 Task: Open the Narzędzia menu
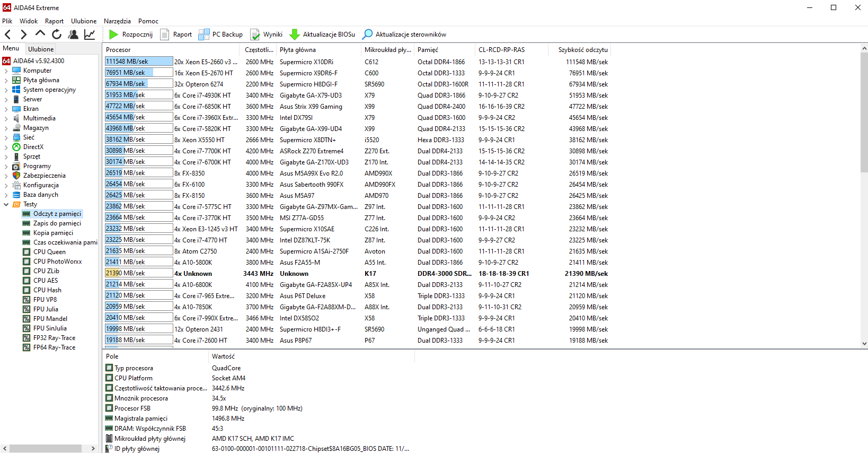[x=117, y=21]
